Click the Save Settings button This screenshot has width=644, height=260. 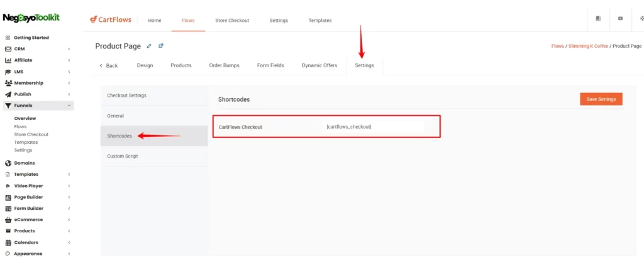point(601,99)
